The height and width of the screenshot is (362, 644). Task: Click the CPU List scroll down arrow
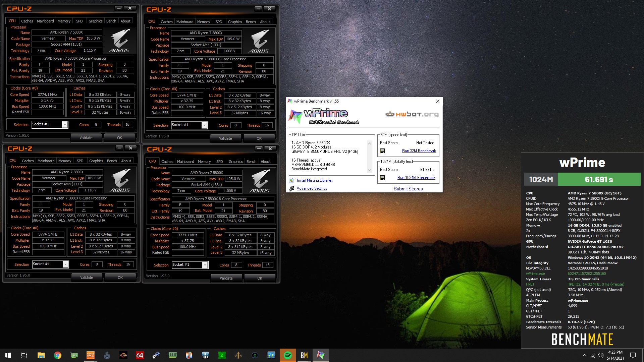[x=369, y=170]
